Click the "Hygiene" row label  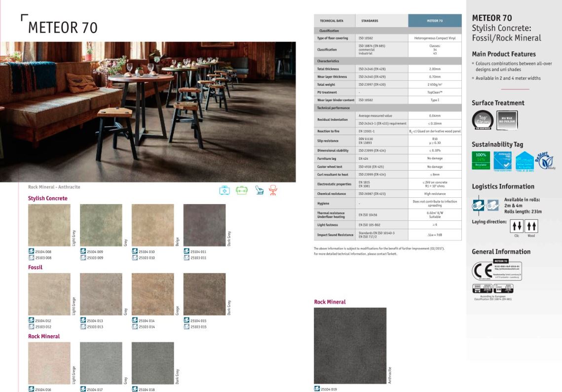323,204
